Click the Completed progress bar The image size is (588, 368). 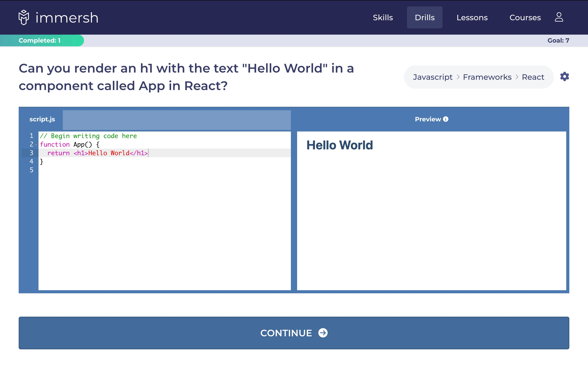point(42,40)
